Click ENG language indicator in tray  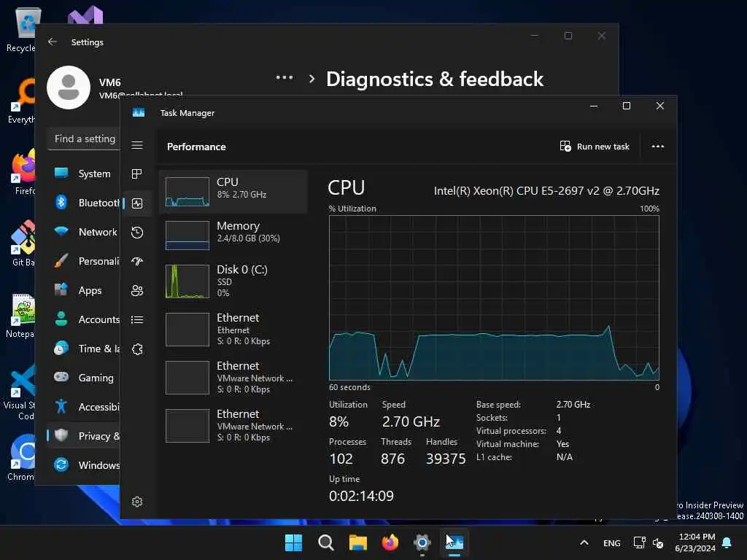tap(612, 542)
